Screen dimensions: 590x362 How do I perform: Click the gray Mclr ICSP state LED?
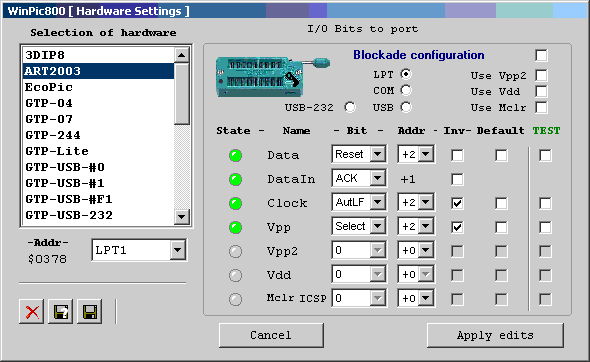236,300
